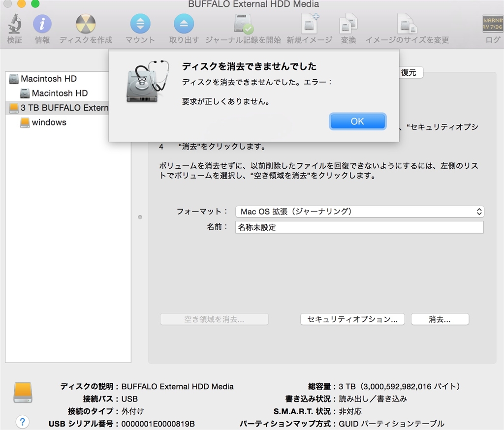Screen dimensions: 504x430
Task: Click the Verify (検証) microscope icon
Action: 14,25
